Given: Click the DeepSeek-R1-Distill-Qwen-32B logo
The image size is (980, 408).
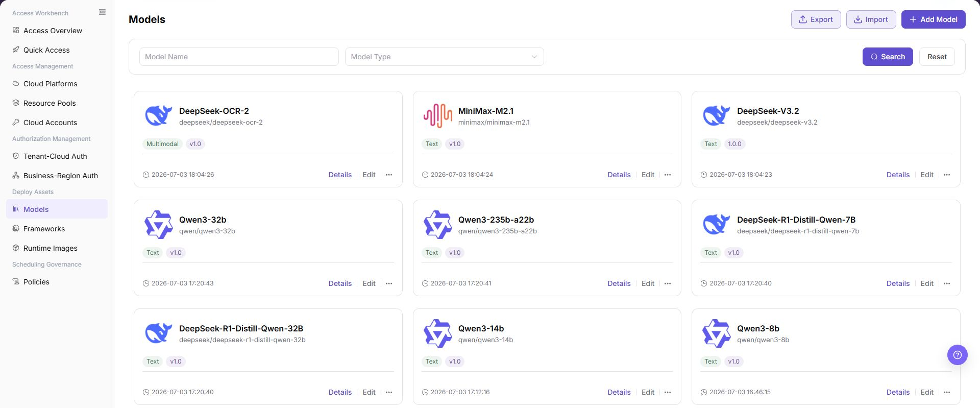Looking at the screenshot, I should tap(159, 333).
